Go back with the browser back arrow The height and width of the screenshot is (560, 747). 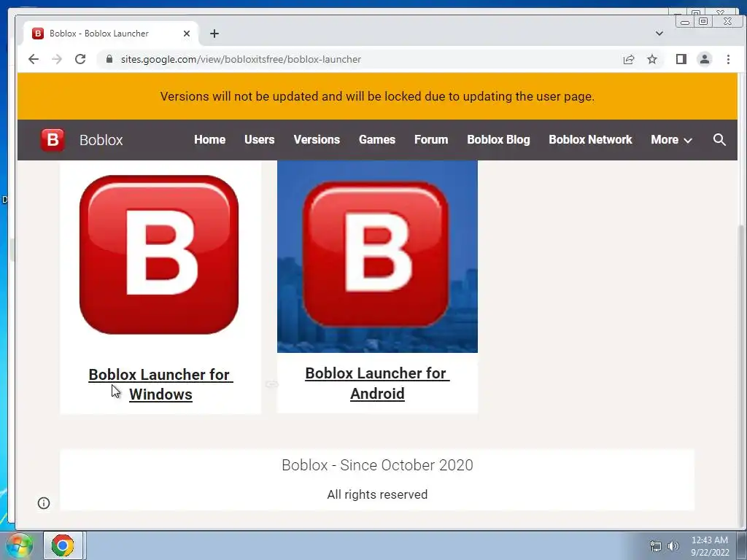pos(34,59)
